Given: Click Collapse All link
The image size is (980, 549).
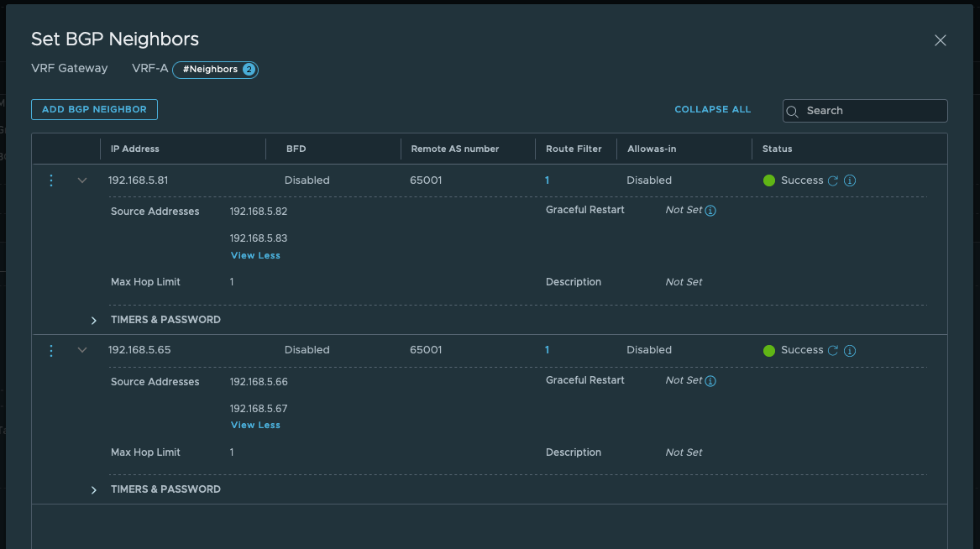Looking at the screenshot, I should click(712, 109).
